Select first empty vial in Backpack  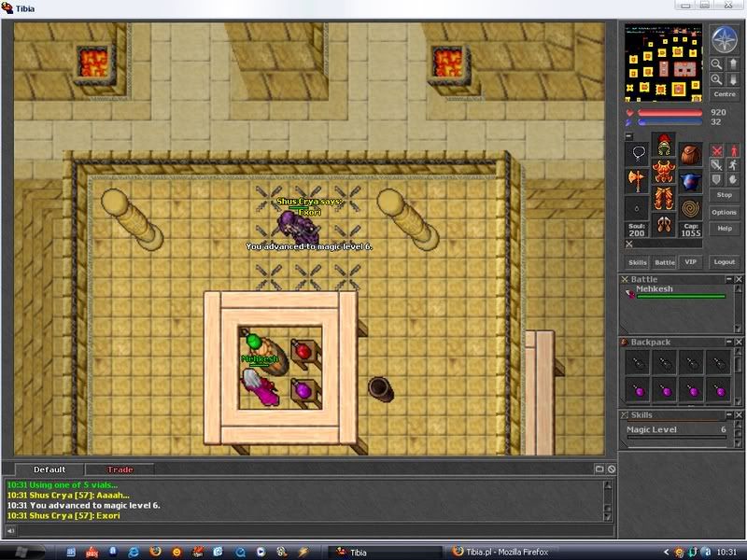(639, 363)
